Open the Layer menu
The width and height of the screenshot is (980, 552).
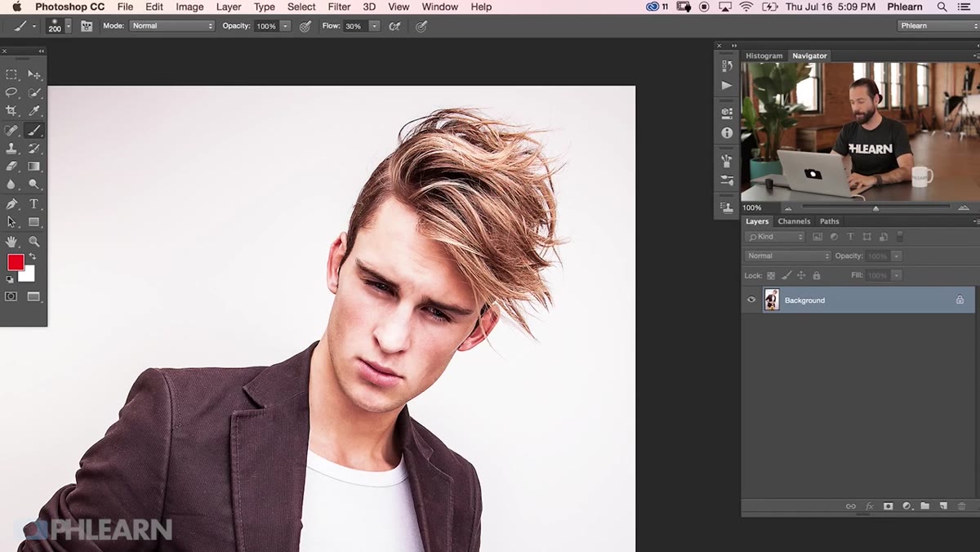pyautogui.click(x=229, y=7)
